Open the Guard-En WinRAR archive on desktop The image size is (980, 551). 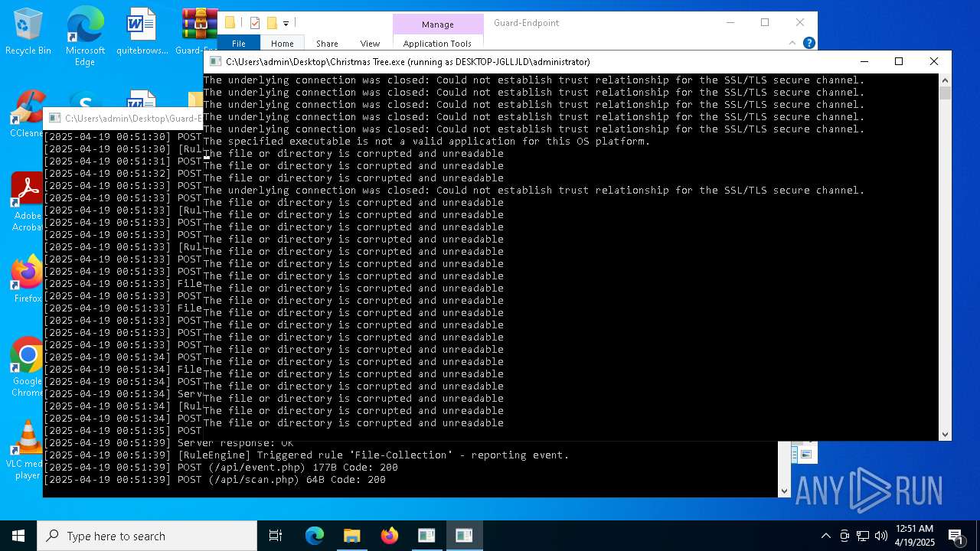click(x=198, y=32)
